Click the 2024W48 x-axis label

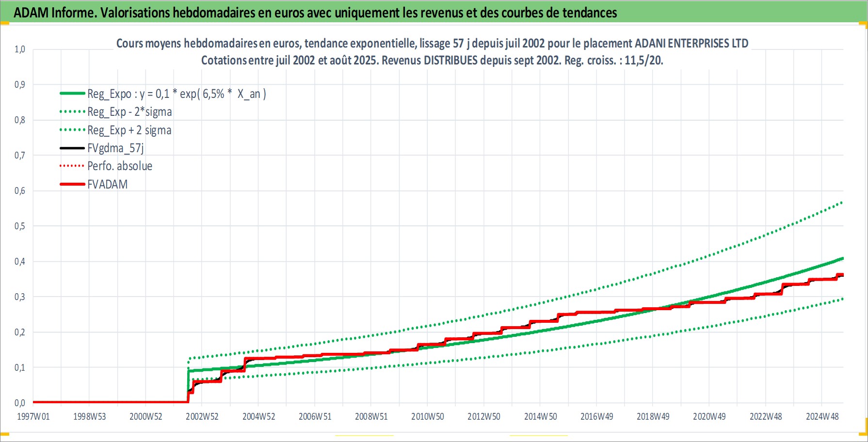click(822, 416)
